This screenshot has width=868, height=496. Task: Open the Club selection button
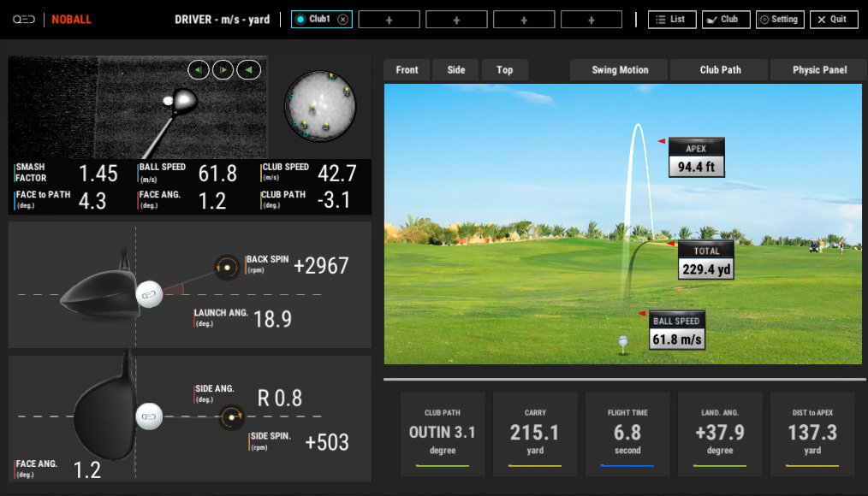pyautogui.click(x=726, y=20)
